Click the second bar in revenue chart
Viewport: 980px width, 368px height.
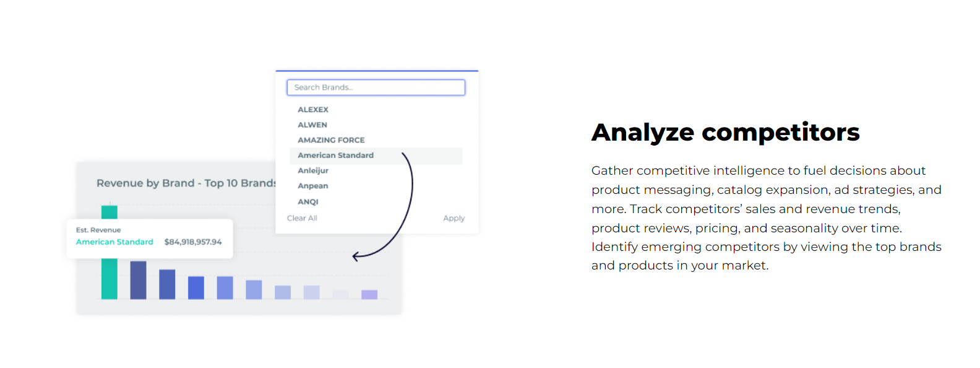[139, 281]
